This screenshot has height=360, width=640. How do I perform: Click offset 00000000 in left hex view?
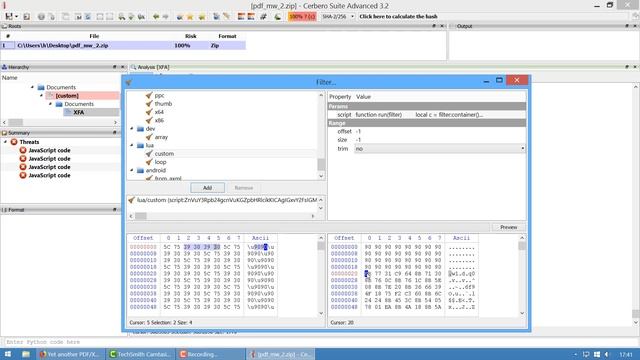click(x=143, y=247)
